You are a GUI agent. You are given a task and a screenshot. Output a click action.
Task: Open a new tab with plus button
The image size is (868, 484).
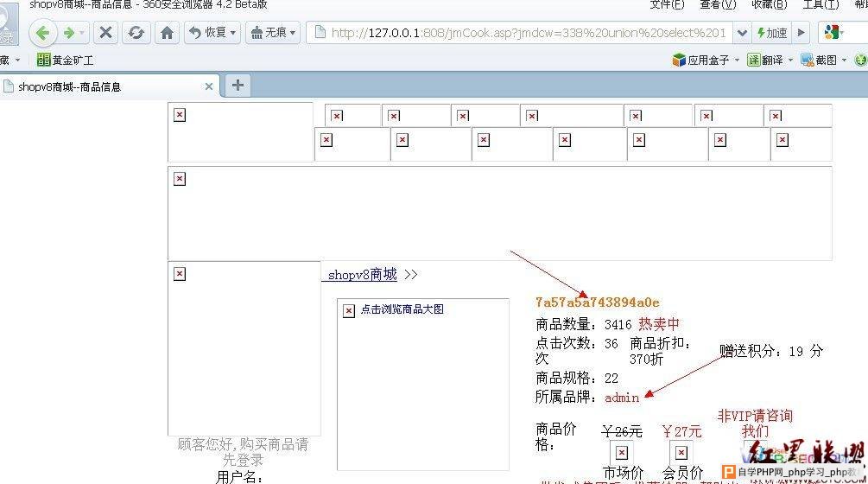pyautogui.click(x=238, y=86)
